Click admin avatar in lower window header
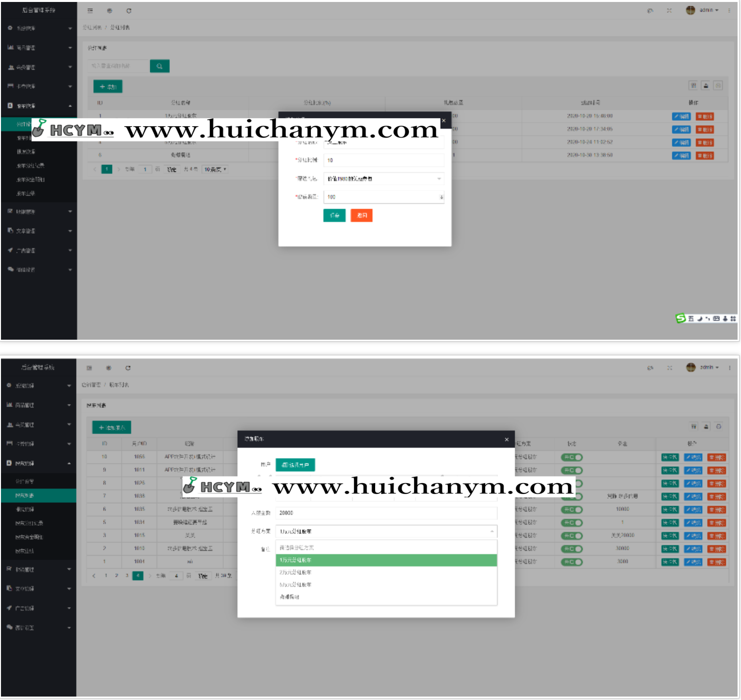The width and height of the screenshot is (741, 700). point(691,367)
